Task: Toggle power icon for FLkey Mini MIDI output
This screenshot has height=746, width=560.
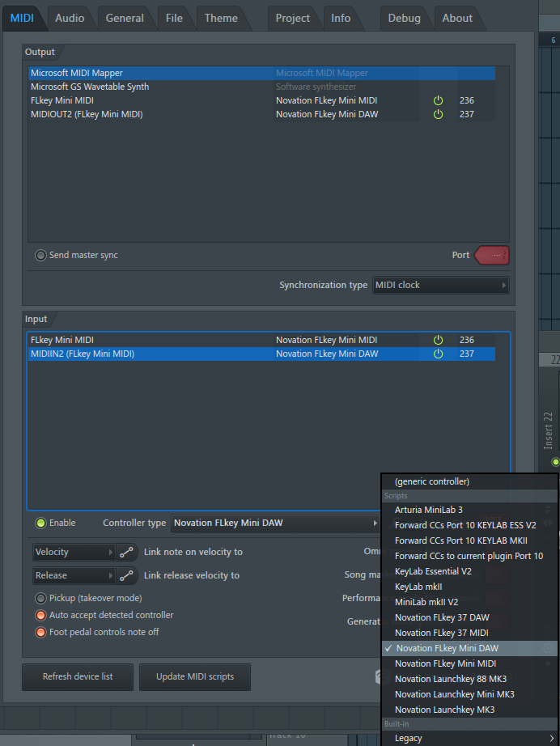Action: [438, 100]
